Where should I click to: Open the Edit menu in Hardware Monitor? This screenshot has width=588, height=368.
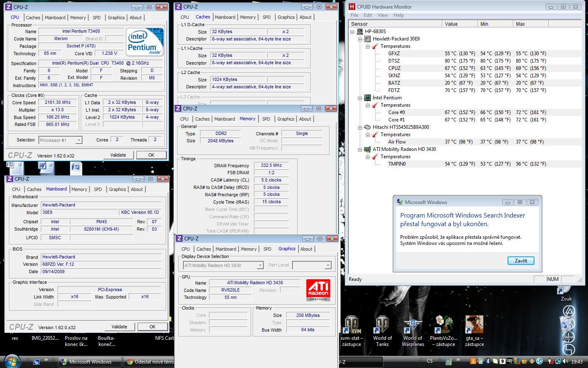[x=368, y=15]
